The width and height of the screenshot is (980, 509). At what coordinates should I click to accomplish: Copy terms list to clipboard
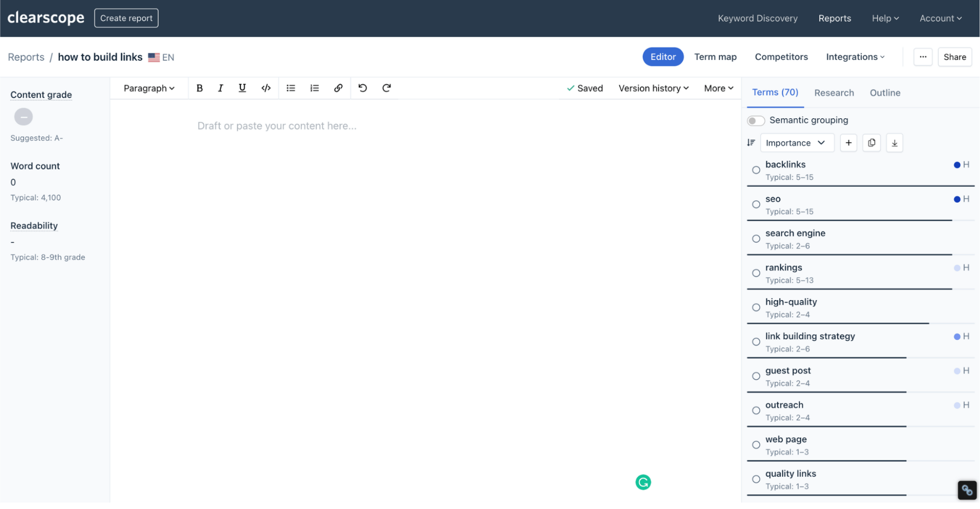pos(872,143)
